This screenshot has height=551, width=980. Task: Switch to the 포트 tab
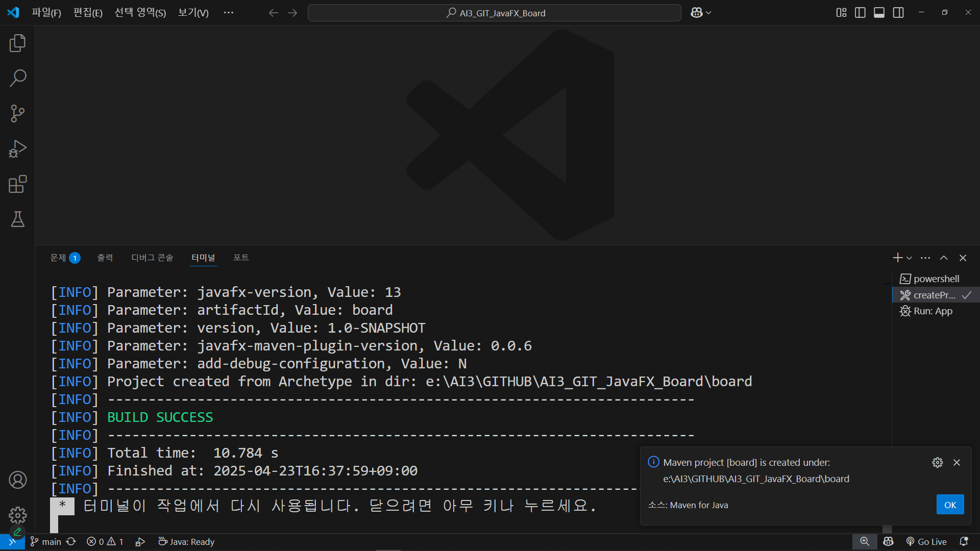[x=241, y=258]
